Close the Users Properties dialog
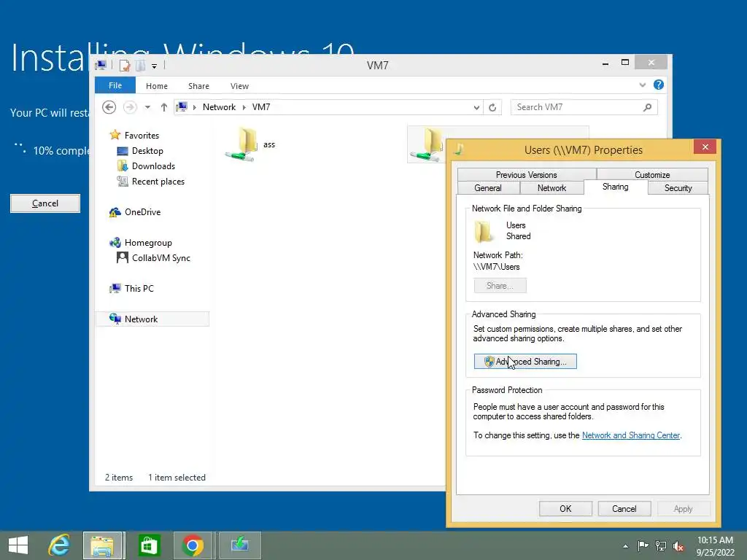Viewport: 747px width, 560px height. click(x=705, y=147)
